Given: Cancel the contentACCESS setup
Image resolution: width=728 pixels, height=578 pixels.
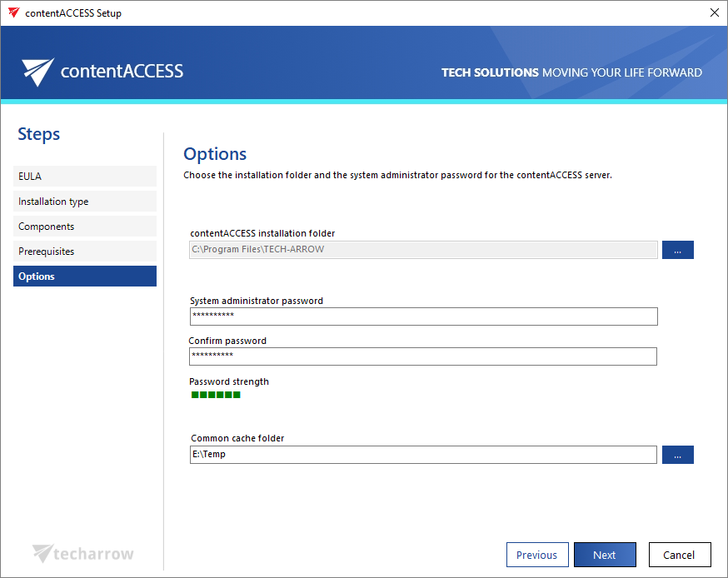Looking at the screenshot, I should click(x=680, y=554).
